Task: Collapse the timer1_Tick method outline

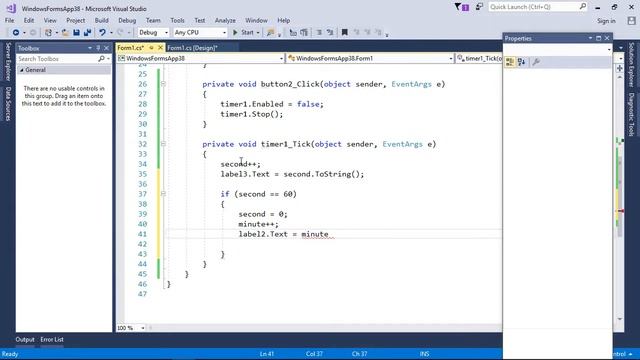Action: coord(163,144)
